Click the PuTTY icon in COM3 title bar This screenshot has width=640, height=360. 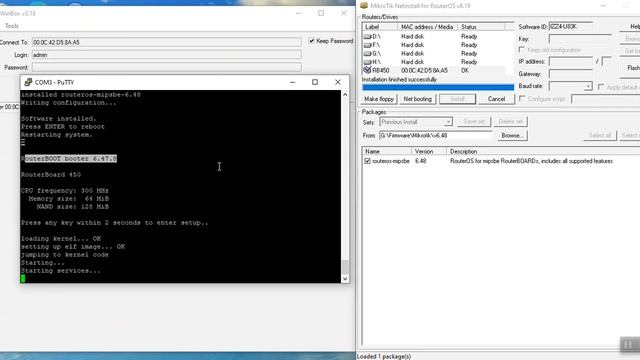point(28,82)
